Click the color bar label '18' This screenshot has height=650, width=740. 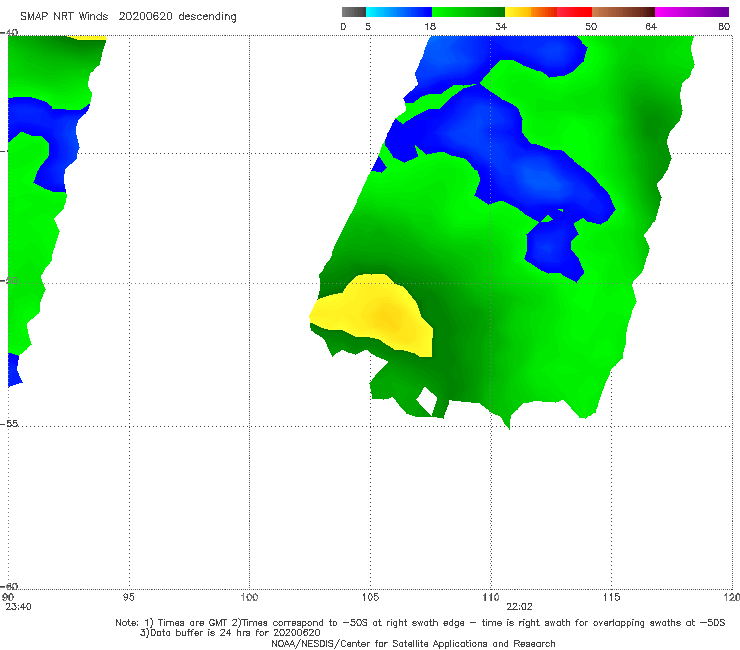(x=430, y=26)
